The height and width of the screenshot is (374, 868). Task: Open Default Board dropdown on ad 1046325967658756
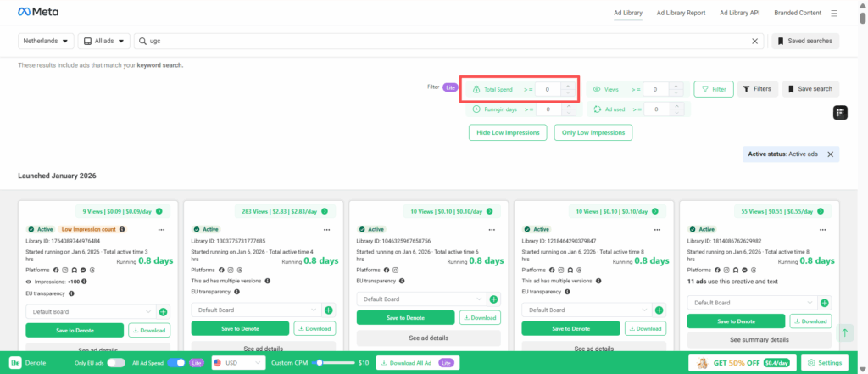pyautogui.click(x=422, y=299)
